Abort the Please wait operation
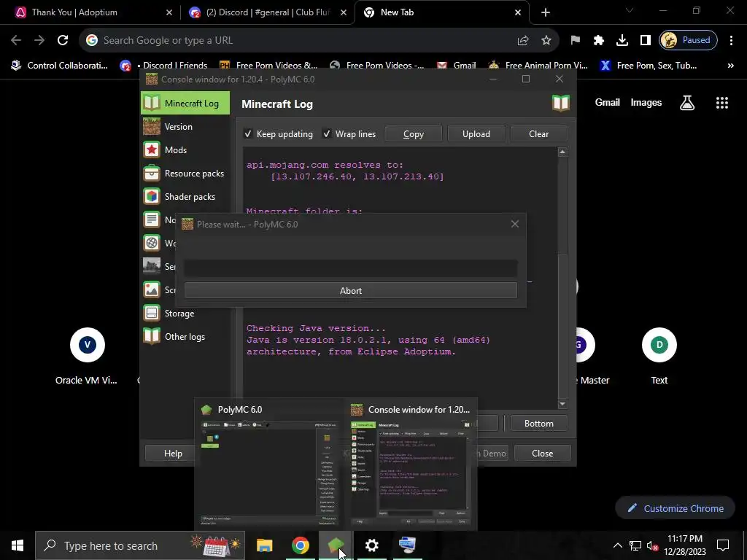 [x=351, y=290]
